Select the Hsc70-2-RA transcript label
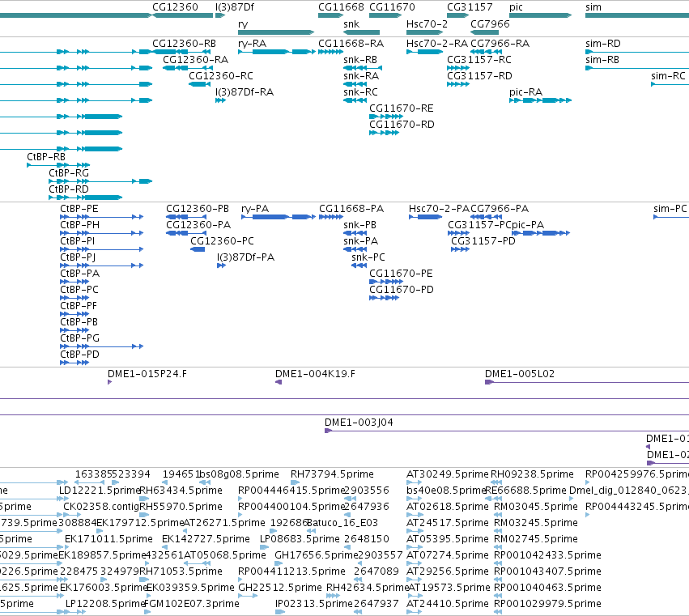689x616 pixels. [436, 44]
